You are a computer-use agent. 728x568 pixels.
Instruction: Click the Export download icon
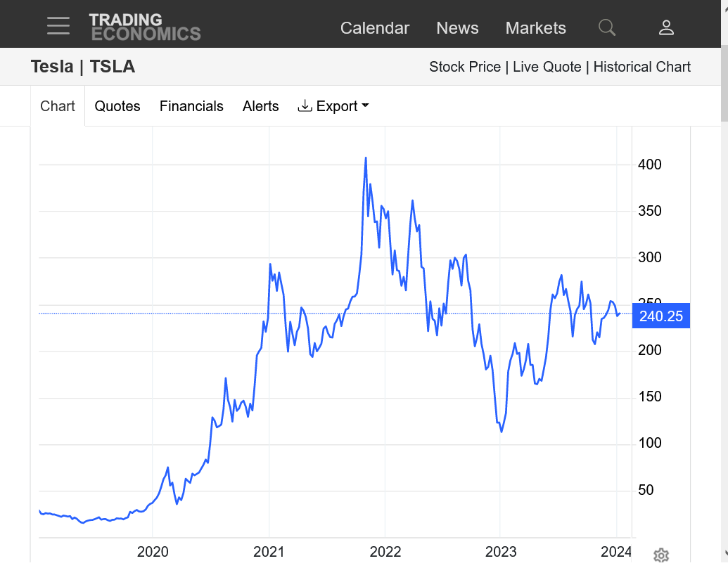[x=305, y=106]
